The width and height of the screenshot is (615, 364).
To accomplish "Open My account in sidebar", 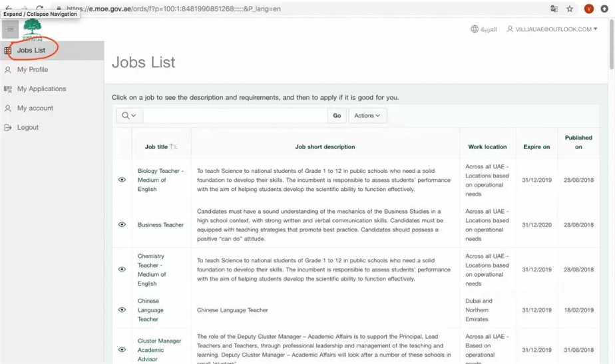I will (x=35, y=108).
